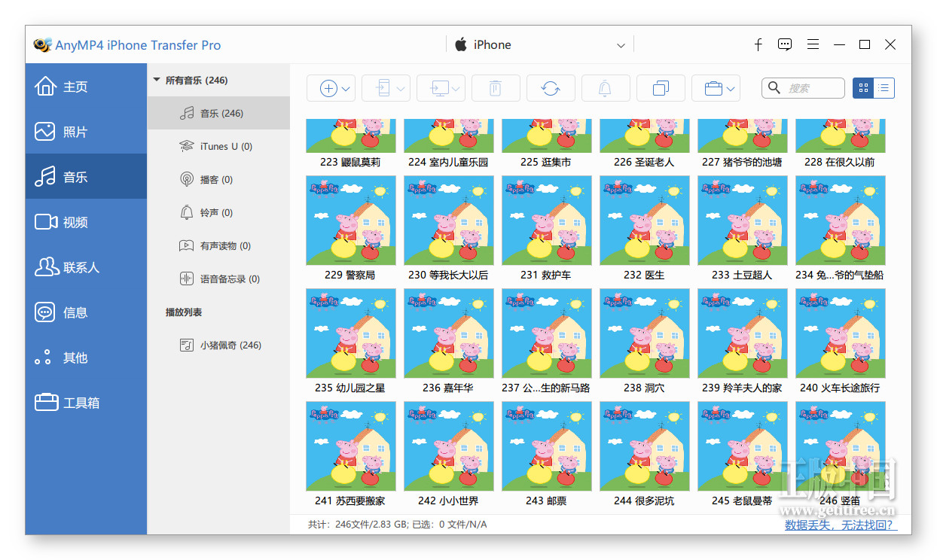Viewport: 937px width, 560px height.
Task: Open the feedback chat bubble icon
Action: (785, 45)
